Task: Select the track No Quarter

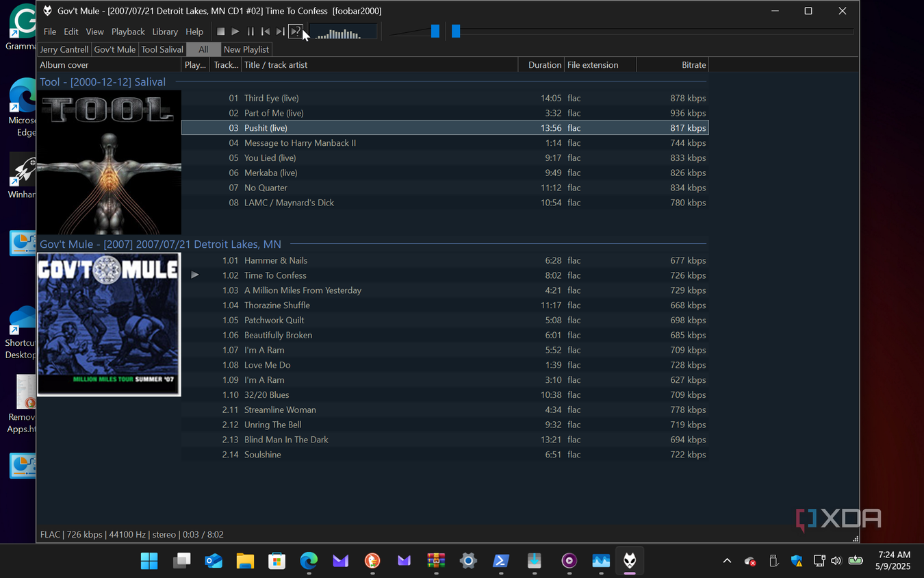Action: click(x=445, y=188)
